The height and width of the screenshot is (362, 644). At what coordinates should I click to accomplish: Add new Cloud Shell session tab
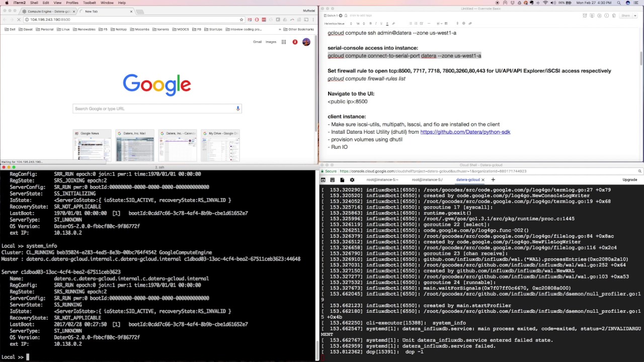point(493,179)
